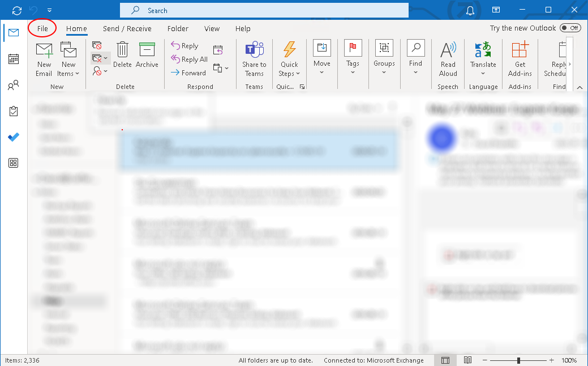Image resolution: width=588 pixels, height=366 pixels.
Task: Open the Move dropdown
Action: click(322, 57)
